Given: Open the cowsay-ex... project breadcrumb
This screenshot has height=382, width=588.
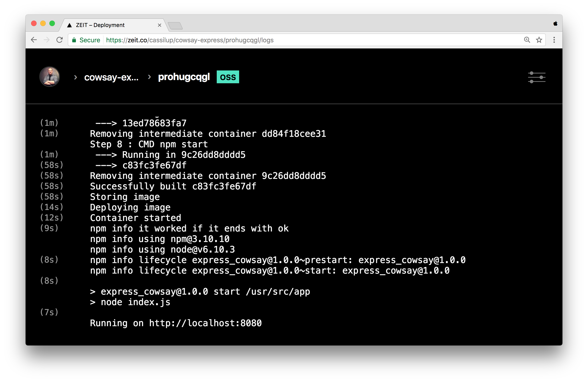Looking at the screenshot, I should coord(111,77).
